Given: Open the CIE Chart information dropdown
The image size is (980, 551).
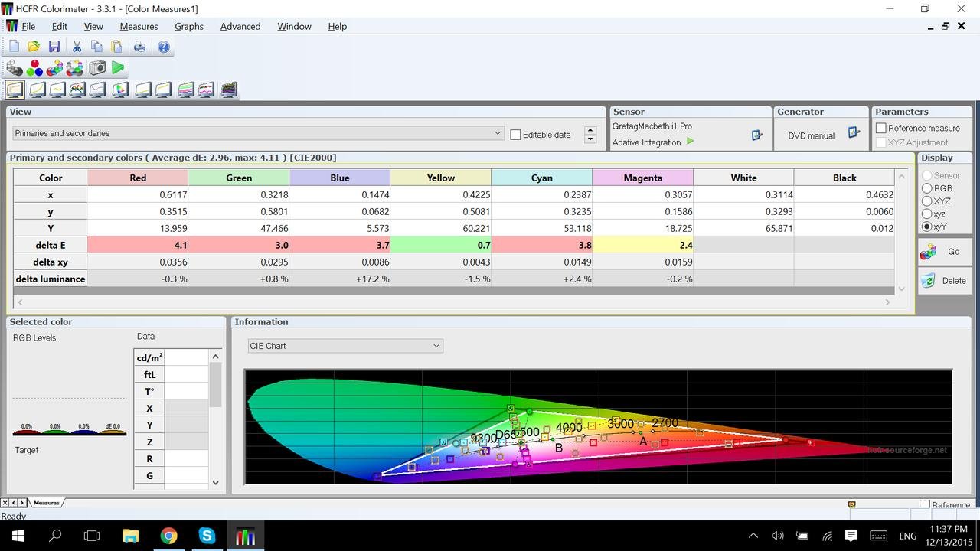Looking at the screenshot, I should (x=436, y=346).
